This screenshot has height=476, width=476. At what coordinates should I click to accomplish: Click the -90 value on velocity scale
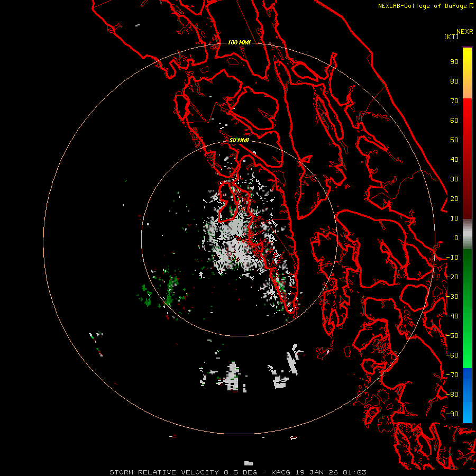pos(452,414)
